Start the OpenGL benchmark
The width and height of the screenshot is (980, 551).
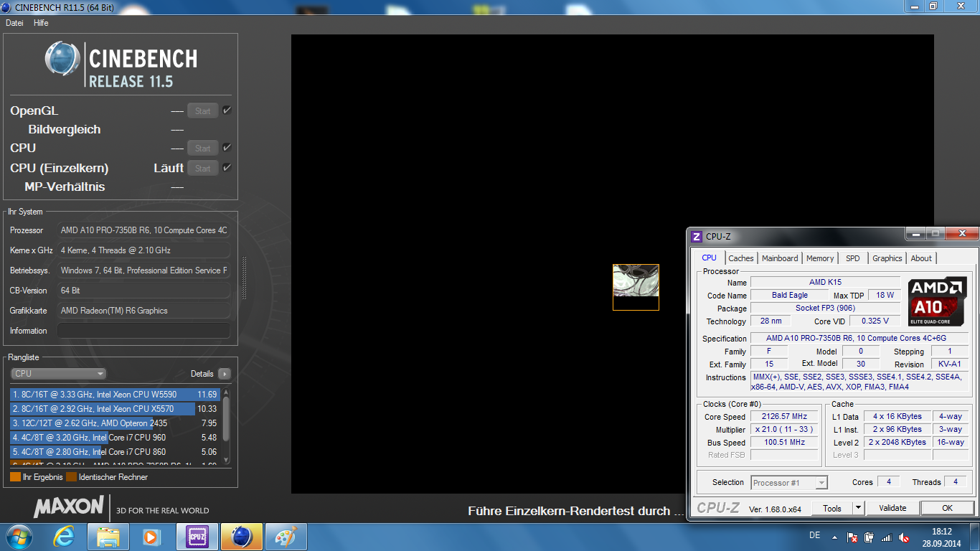pos(203,110)
